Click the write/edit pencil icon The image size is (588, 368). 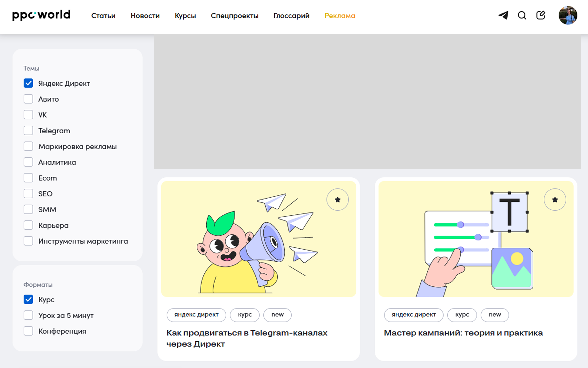[x=541, y=15]
